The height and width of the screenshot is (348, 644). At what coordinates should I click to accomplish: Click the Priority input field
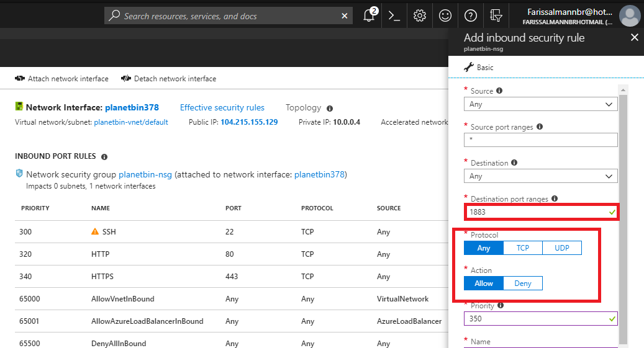[540, 319]
